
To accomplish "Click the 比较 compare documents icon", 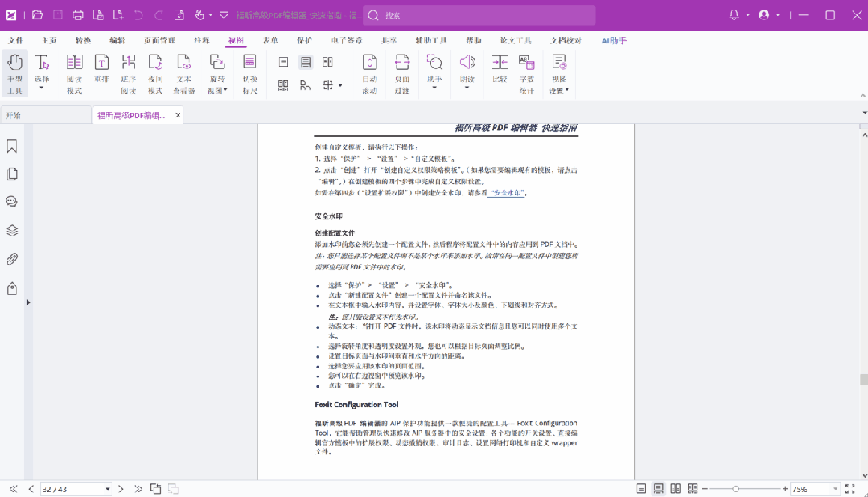I will click(x=500, y=68).
